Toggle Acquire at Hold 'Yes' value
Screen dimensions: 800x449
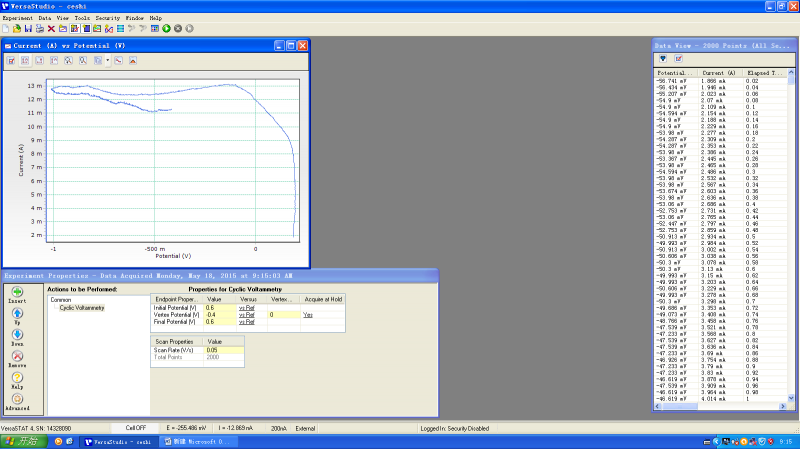[308, 314]
